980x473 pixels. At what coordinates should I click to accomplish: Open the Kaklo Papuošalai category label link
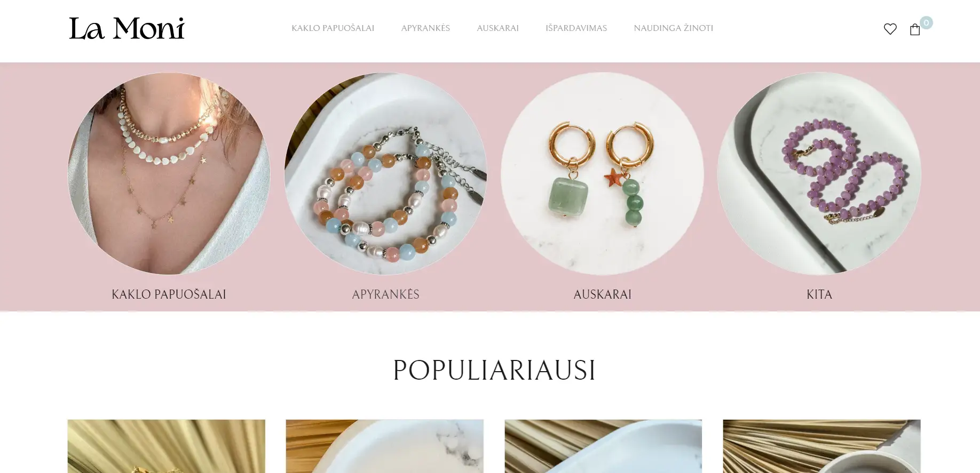pos(169,294)
